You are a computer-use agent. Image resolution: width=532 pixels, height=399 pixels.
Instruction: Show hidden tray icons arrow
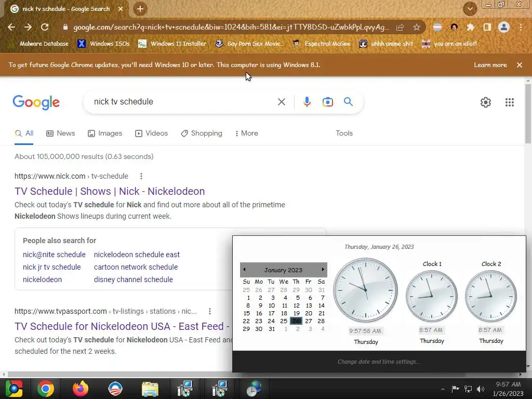point(443,389)
